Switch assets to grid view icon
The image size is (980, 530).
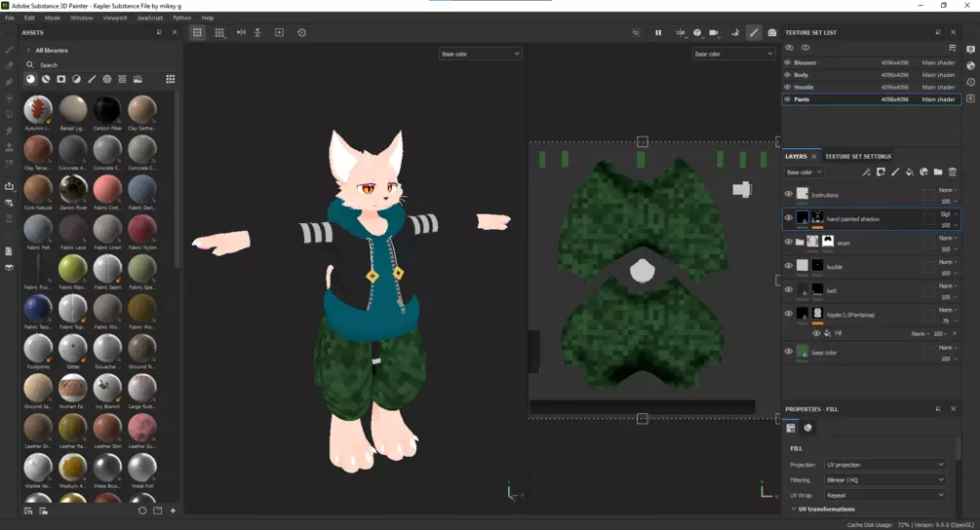pos(170,79)
